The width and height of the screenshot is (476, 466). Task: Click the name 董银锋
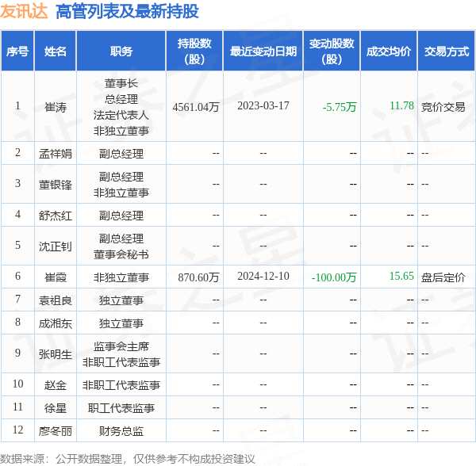56,185
